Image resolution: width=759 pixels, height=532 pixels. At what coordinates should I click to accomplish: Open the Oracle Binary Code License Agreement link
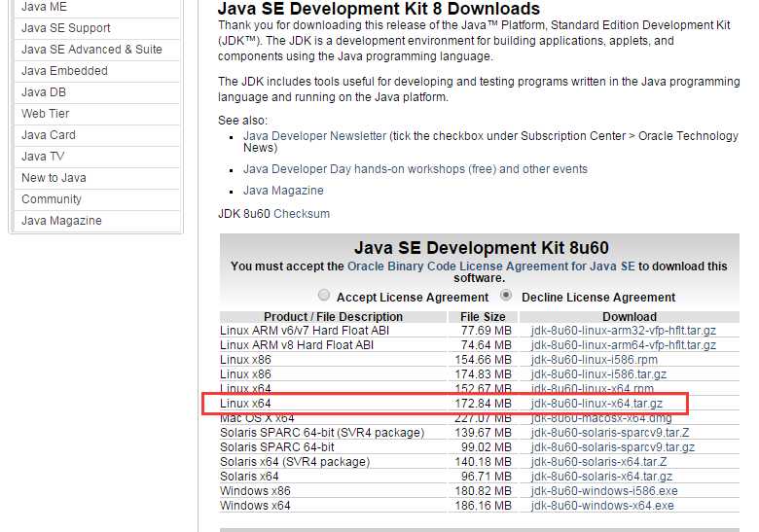tap(490, 266)
